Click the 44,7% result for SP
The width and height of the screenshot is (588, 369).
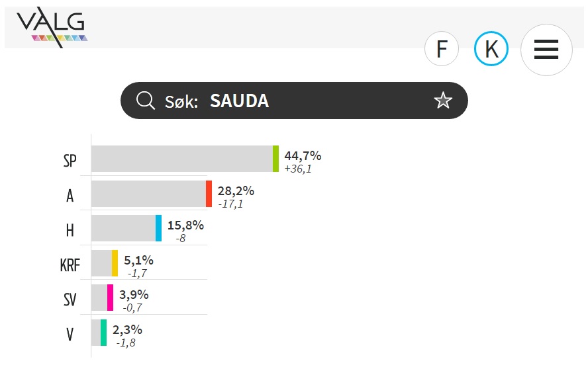(303, 155)
